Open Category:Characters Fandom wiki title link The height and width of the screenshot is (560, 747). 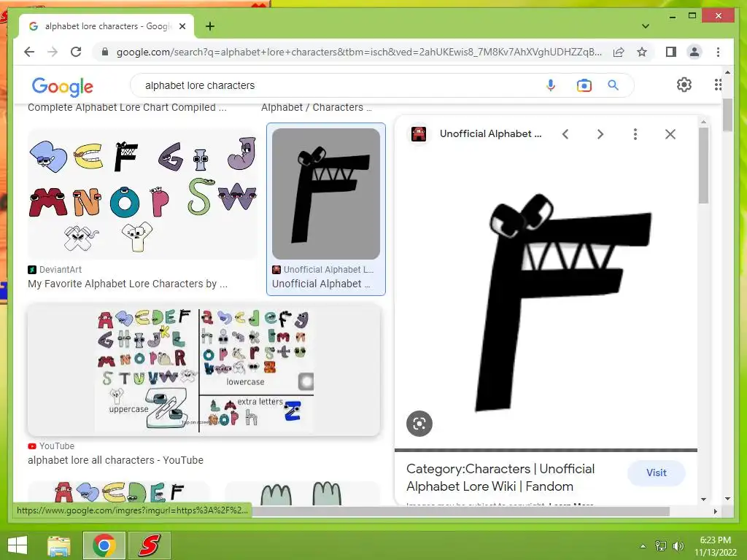click(500, 478)
